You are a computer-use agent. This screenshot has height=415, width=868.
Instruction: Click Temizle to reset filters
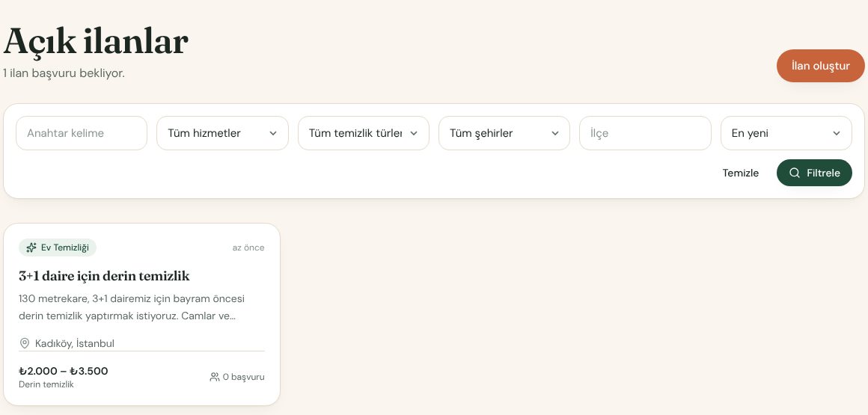[x=741, y=173]
